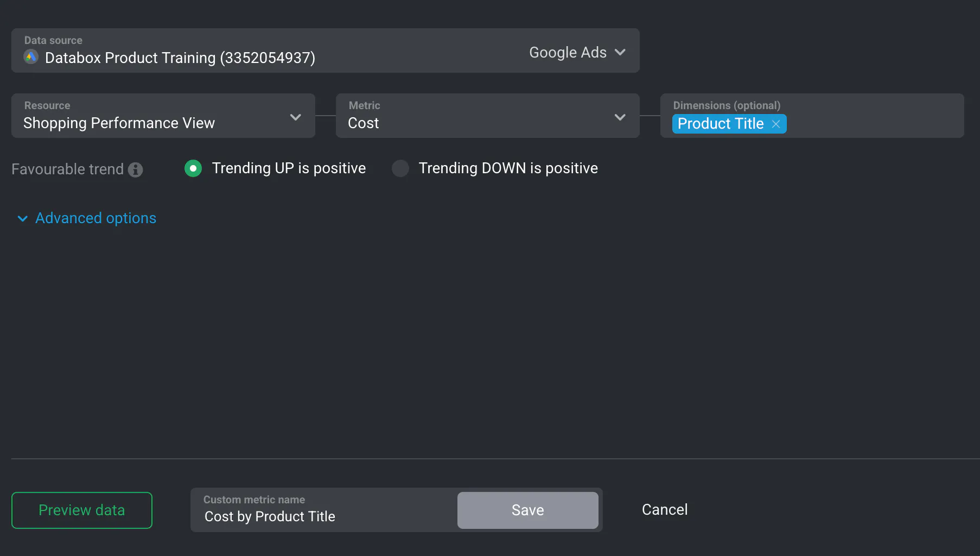980x556 pixels.
Task: Click the Google Ads chevron arrow
Action: click(x=620, y=53)
